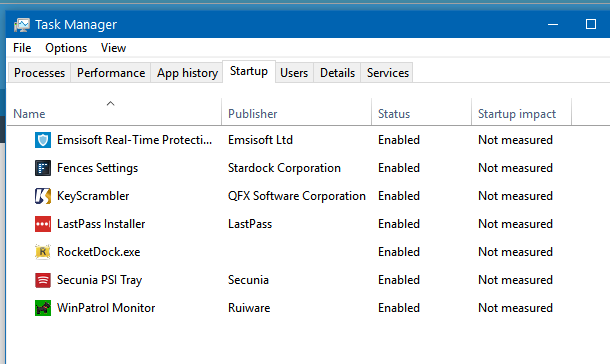The image size is (610, 364).
Task: Sort by the Publisher column header
Action: pyautogui.click(x=296, y=112)
